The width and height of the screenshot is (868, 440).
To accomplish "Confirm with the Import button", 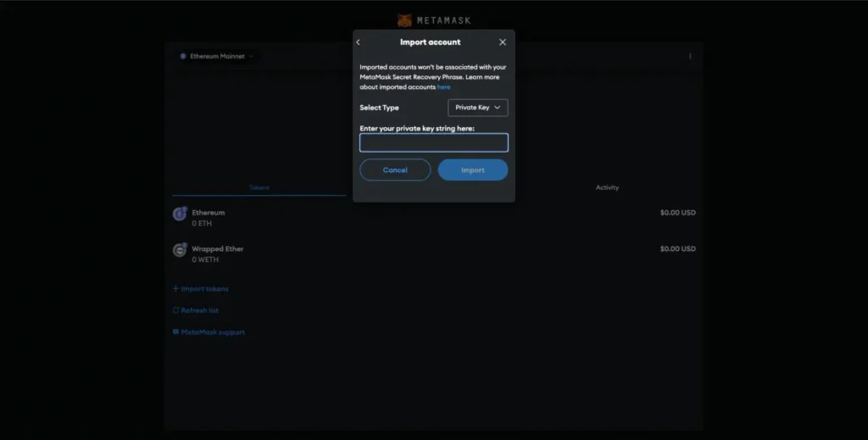I will 473,170.
